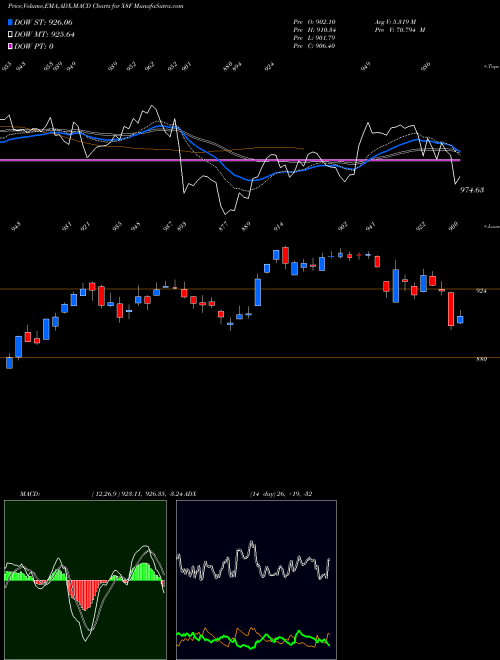Select the 'DOW MT: 925.64' legend label
Image resolution: width=500 pixels, height=660 pixels.
tap(44, 35)
